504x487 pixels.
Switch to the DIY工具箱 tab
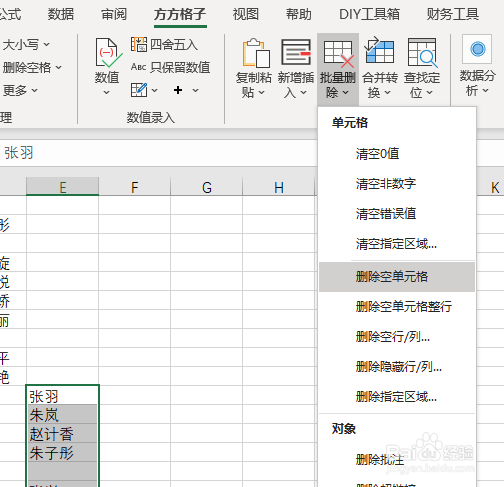click(x=369, y=14)
